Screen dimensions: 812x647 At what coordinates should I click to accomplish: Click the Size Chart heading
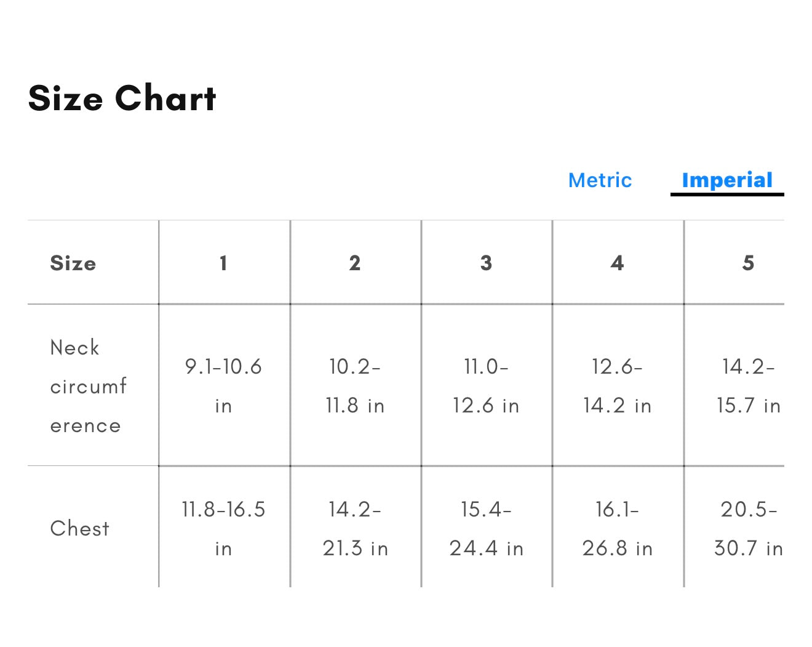coord(122,98)
